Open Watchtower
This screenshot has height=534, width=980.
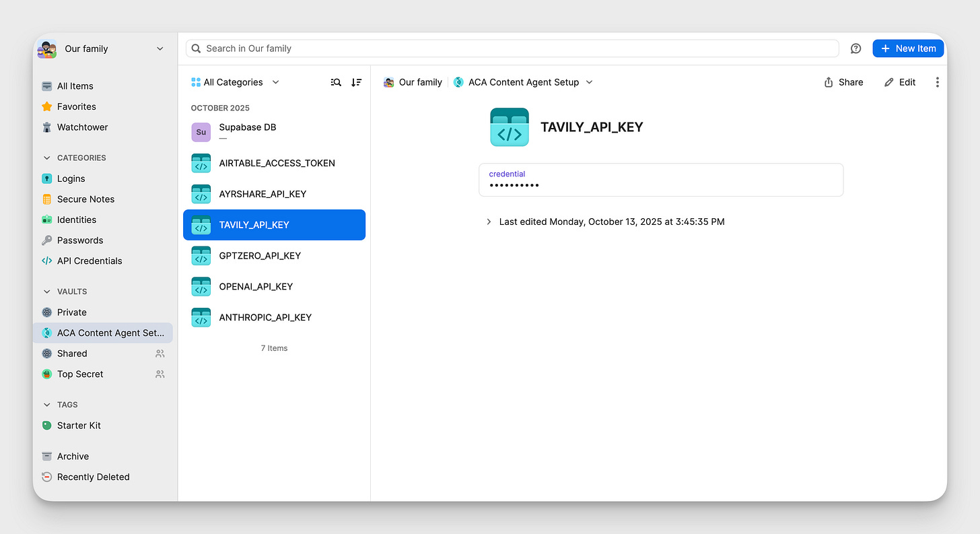[x=102, y=127]
